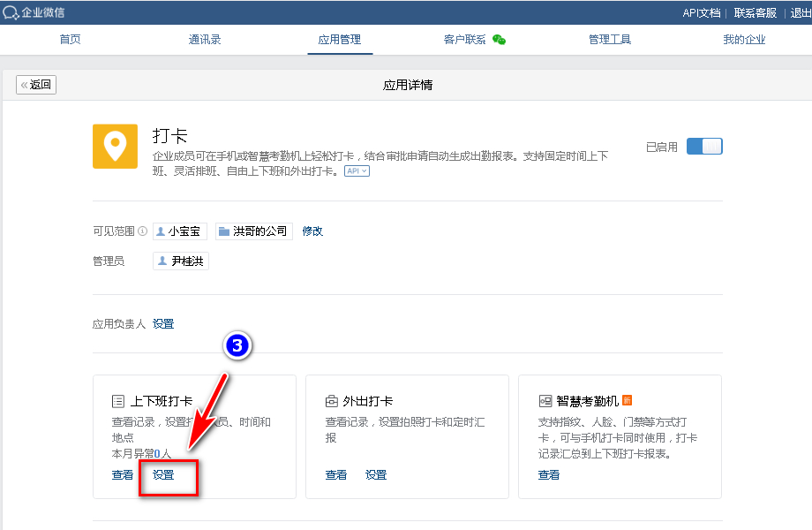Click the yellow 打卡 location pin app icon
The height and width of the screenshot is (530, 812).
(x=115, y=146)
